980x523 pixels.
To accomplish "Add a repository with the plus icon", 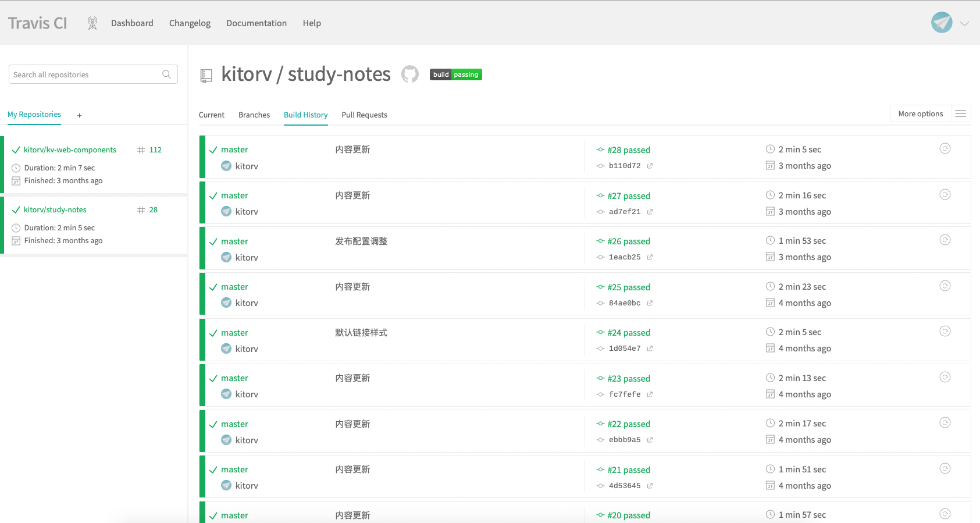I will (80, 115).
